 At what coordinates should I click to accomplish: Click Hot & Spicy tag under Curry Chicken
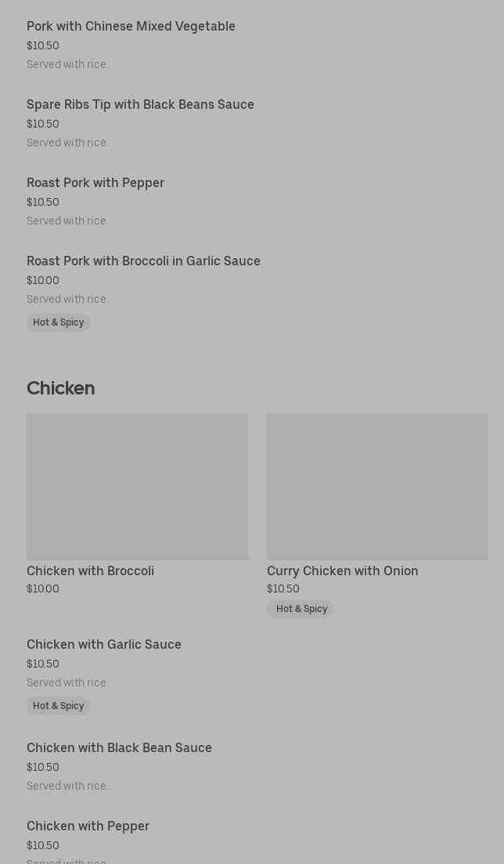(301, 609)
